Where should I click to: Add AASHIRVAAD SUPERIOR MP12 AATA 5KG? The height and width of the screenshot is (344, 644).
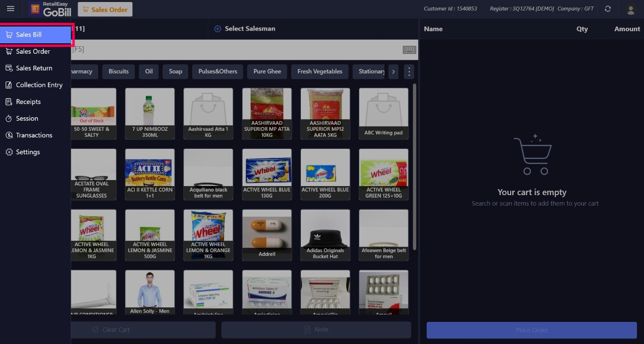pyautogui.click(x=325, y=114)
